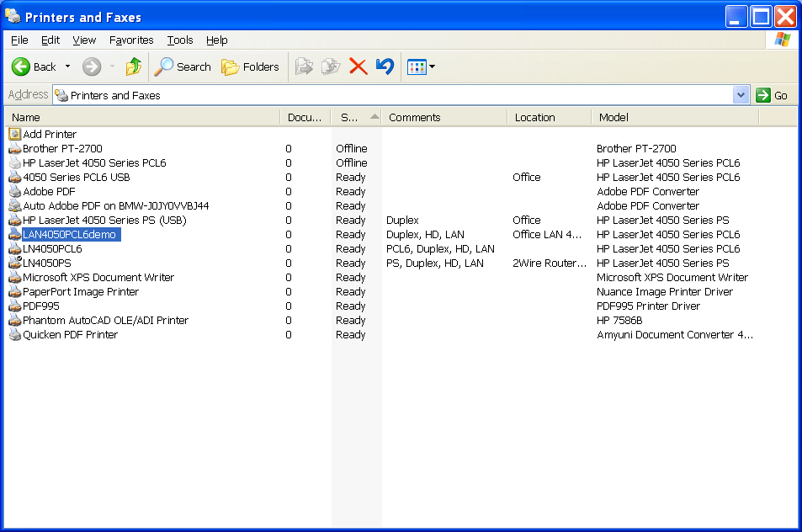Click the Printers and Faxes title bar icon

click(13, 16)
